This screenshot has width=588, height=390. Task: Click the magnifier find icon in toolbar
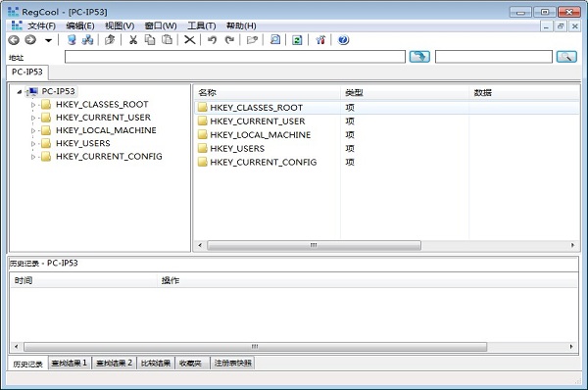(275, 40)
